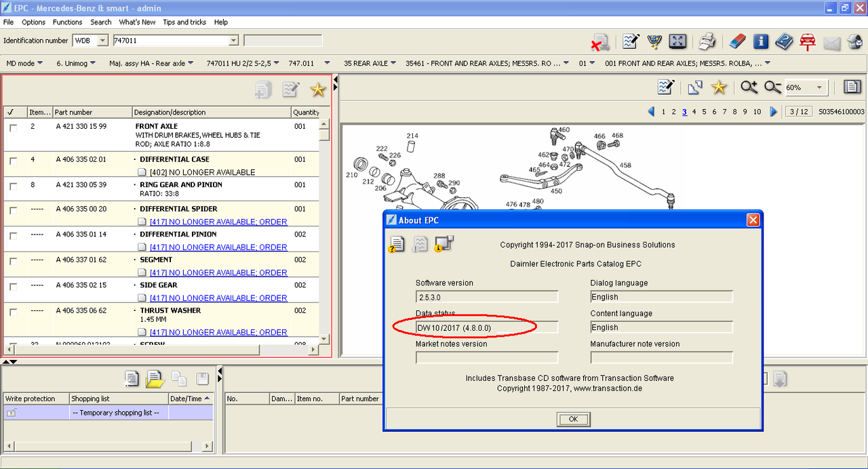868x469 pixels.
Task: Open the Tips and tricks menu
Action: coord(184,22)
